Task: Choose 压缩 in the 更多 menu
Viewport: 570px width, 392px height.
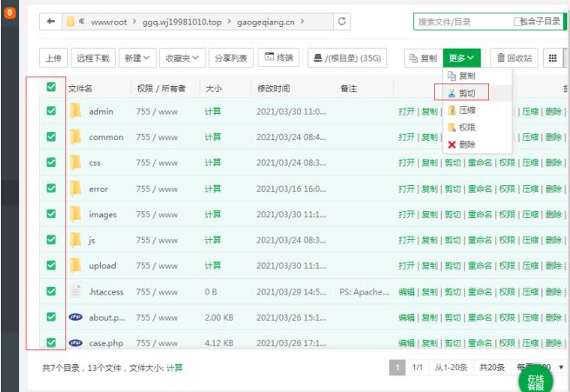Action: [466, 110]
